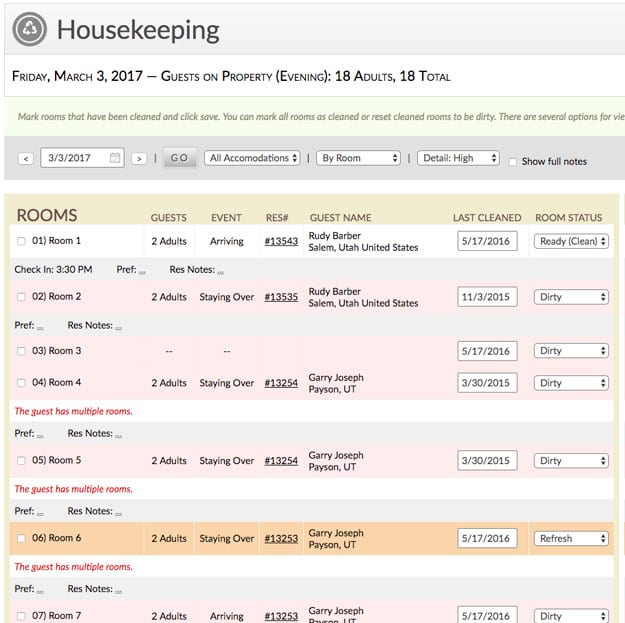This screenshot has width=625, height=623.
Task: Expand Pref ellipsis under Room 1
Action: [x=142, y=272]
